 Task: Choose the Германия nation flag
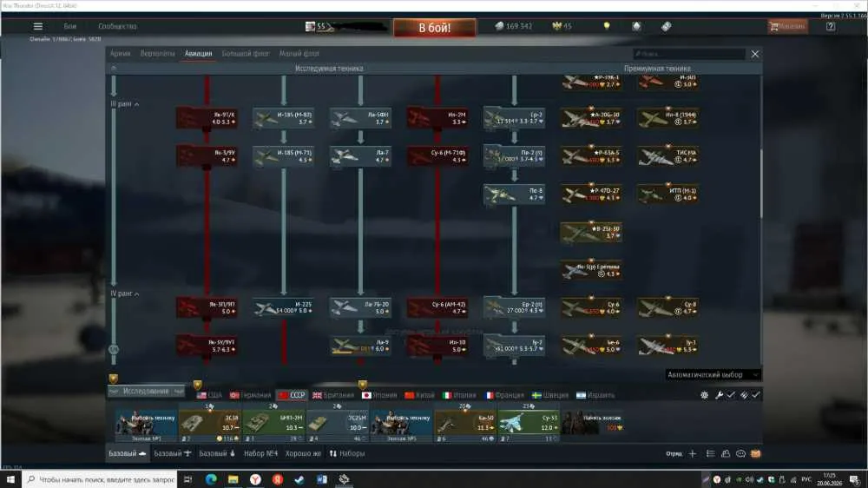point(250,395)
